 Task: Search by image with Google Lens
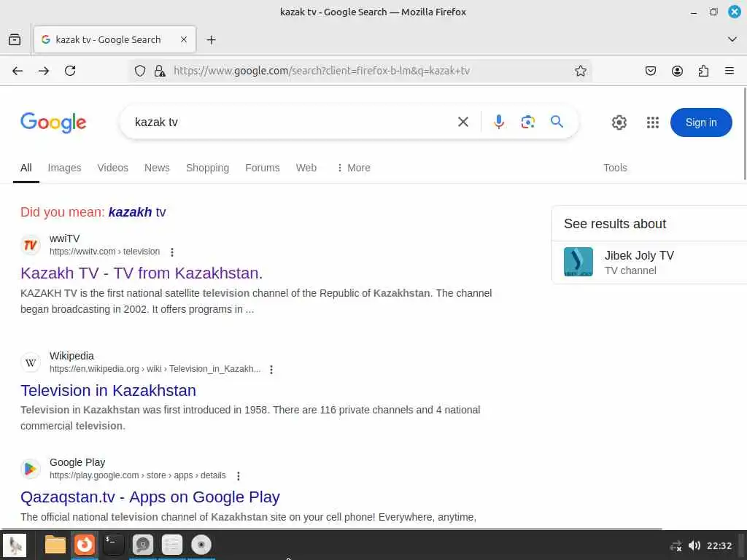pos(528,122)
